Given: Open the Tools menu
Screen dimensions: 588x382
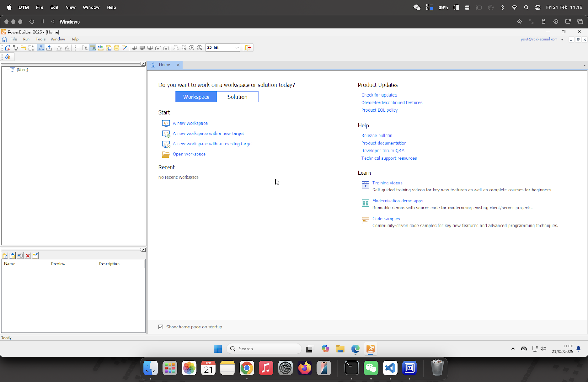Looking at the screenshot, I should [40, 39].
